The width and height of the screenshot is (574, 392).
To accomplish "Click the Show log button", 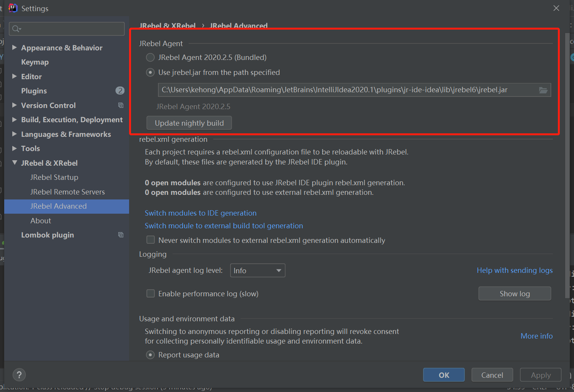I will click(x=515, y=294).
